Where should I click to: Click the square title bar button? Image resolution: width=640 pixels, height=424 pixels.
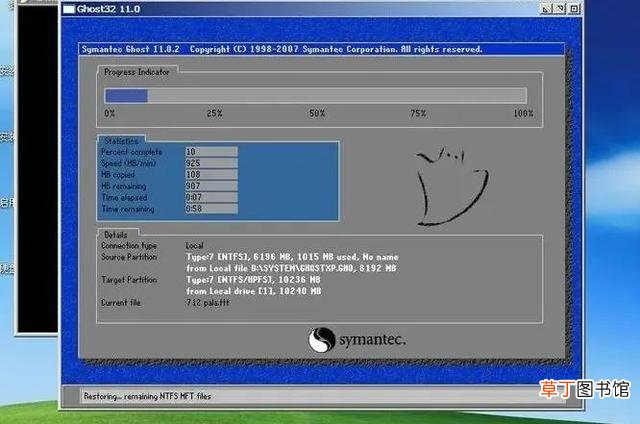[573, 9]
